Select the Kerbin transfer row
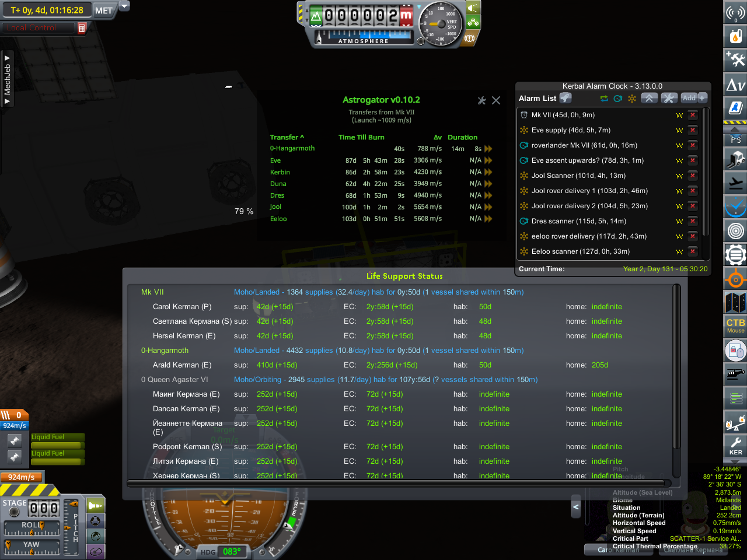 point(381,172)
